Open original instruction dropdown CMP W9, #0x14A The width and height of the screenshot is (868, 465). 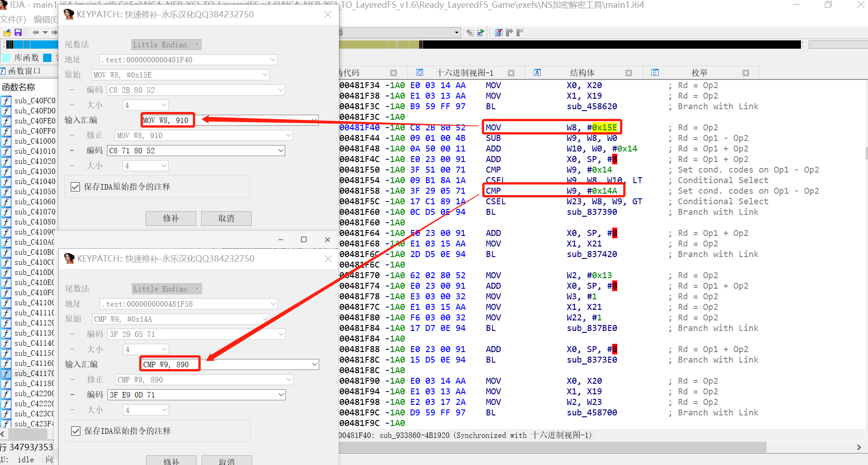coord(265,319)
